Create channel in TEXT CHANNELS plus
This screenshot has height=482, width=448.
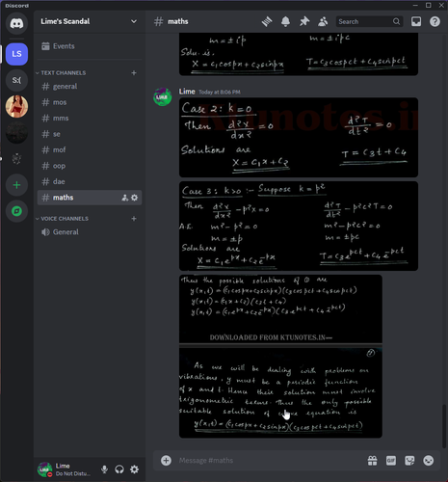134,73
